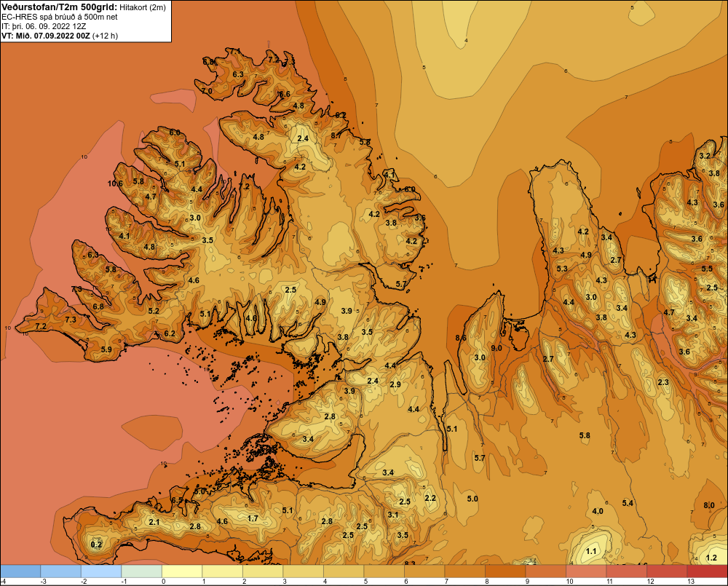
Task: Click the temperature value '2.3'
Action: click(663, 382)
